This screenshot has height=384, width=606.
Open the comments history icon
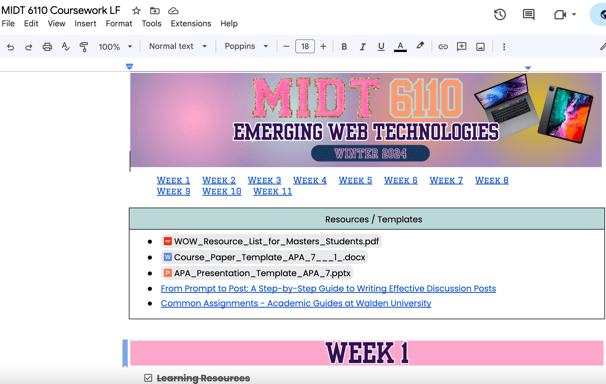coord(528,15)
